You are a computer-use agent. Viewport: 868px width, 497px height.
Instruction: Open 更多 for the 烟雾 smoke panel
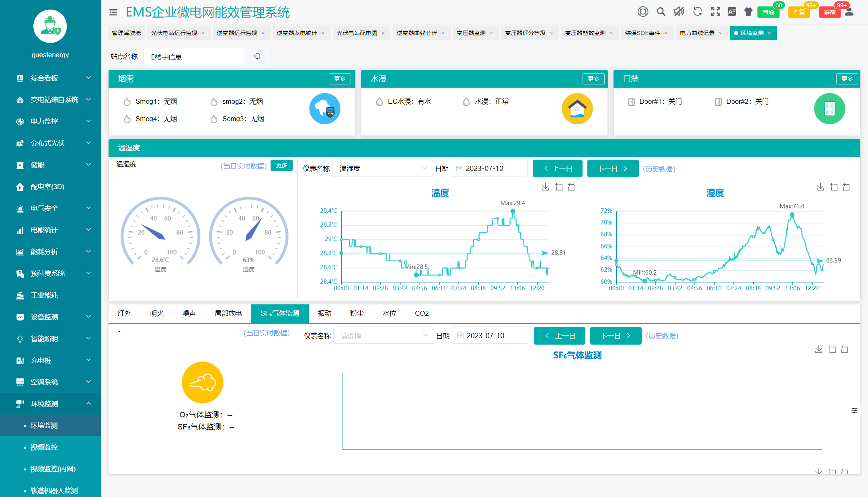pyautogui.click(x=340, y=79)
